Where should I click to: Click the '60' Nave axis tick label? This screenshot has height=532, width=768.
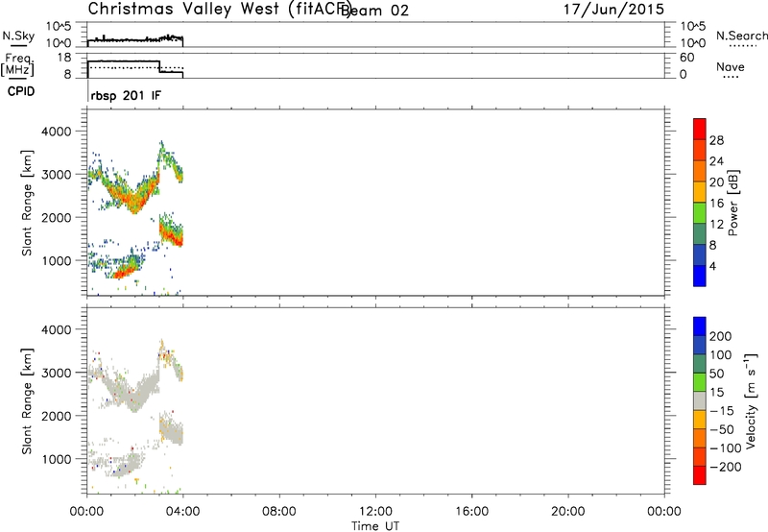687,58
